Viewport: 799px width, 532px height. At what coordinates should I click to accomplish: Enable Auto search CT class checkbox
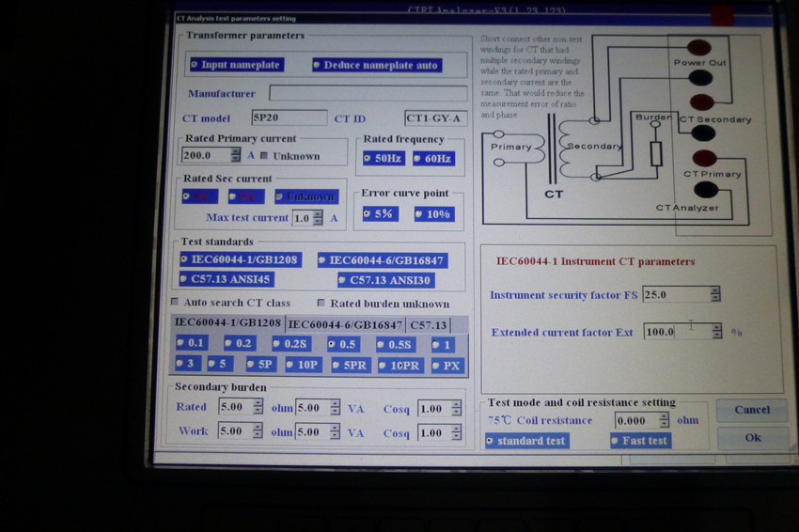pyautogui.click(x=175, y=303)
